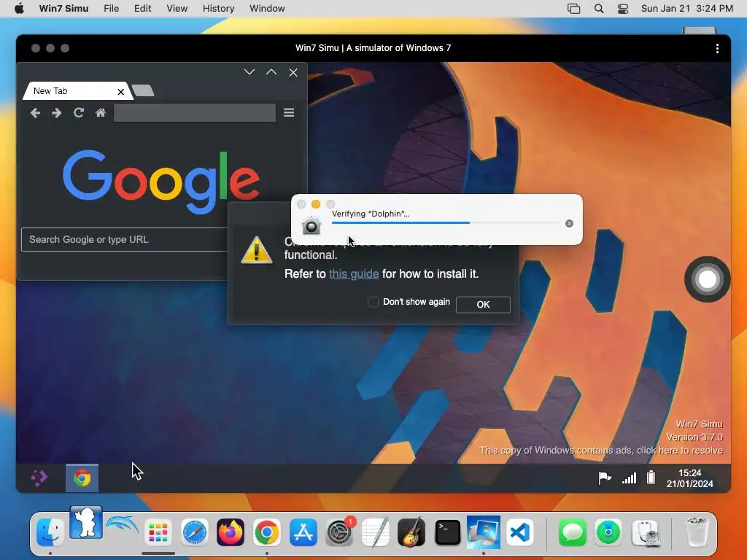Open the Apple menu
This screenshot has width=747, height=560.
[x=19, y=9]
